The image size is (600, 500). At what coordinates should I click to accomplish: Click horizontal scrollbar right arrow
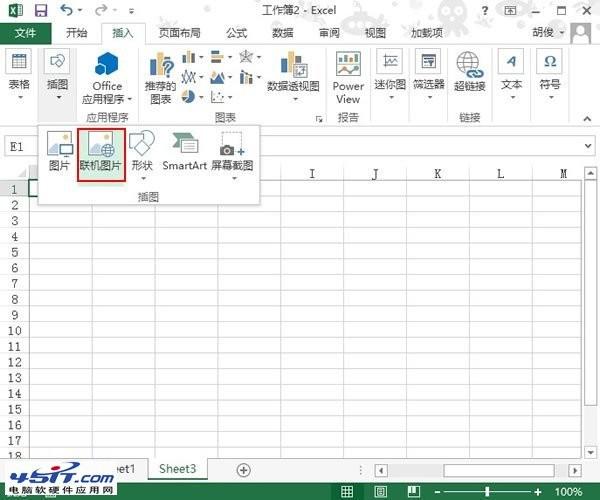(x=575, y=470)
